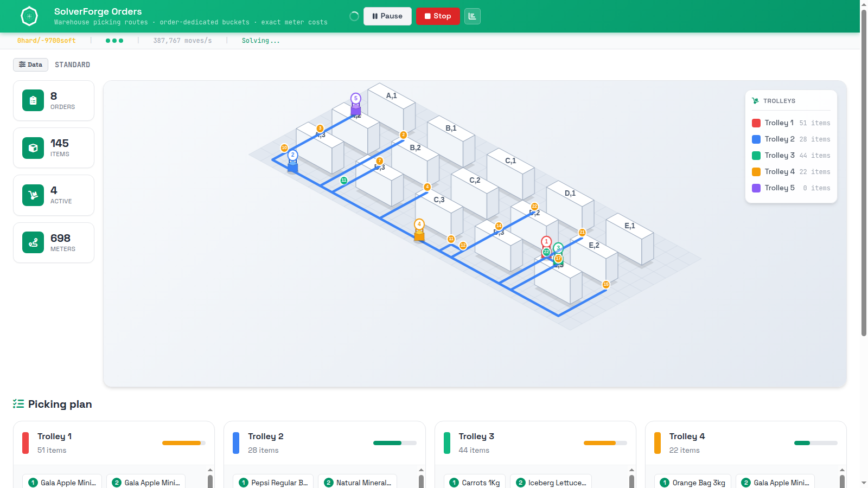This screenshot has height=488, width=868.
Task: Click Trolley 2 capacity progress bar
Action: pyautogui.click(x=395, y=443)
